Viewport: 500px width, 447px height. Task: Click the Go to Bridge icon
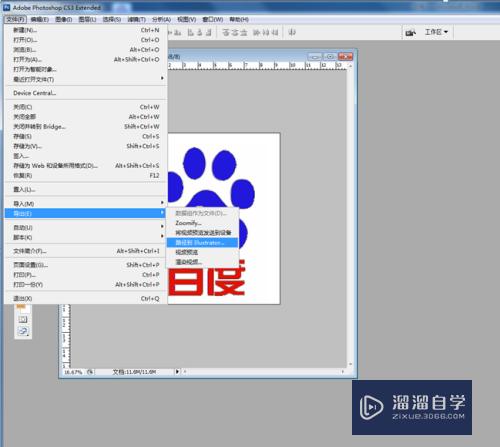(x=410, y=32)
